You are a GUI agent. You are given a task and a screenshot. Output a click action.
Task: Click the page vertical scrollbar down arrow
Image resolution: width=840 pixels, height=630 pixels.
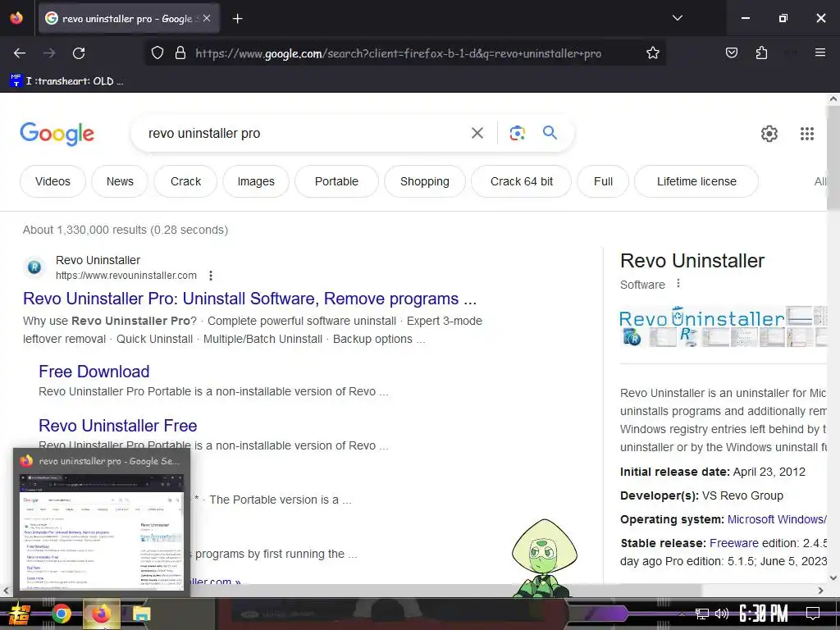coord(833,577)
